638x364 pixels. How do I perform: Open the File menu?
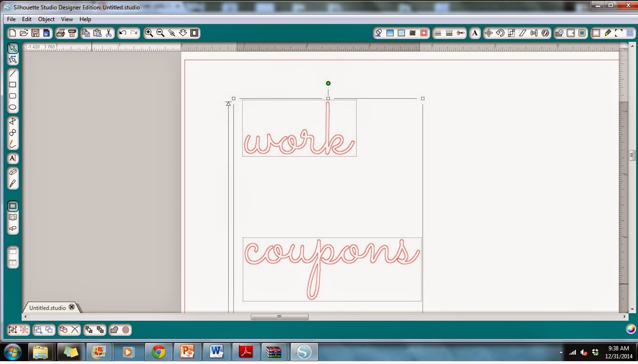11,19
